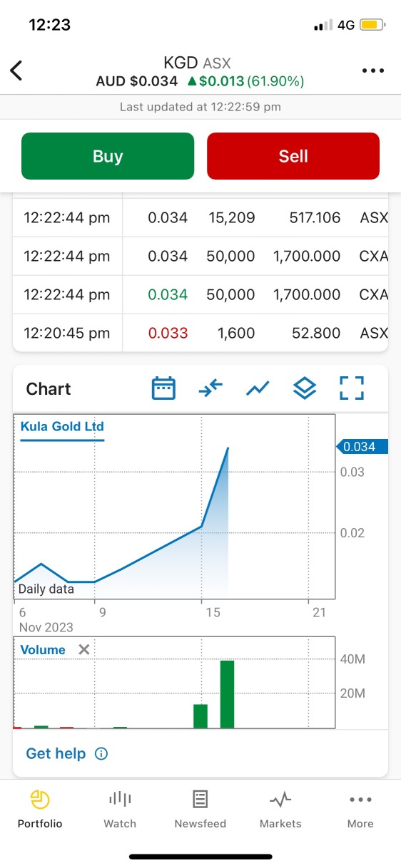Open the three-dot options menu at top
Viewport: 401px width, 868px height.
(x=373, y=71)
